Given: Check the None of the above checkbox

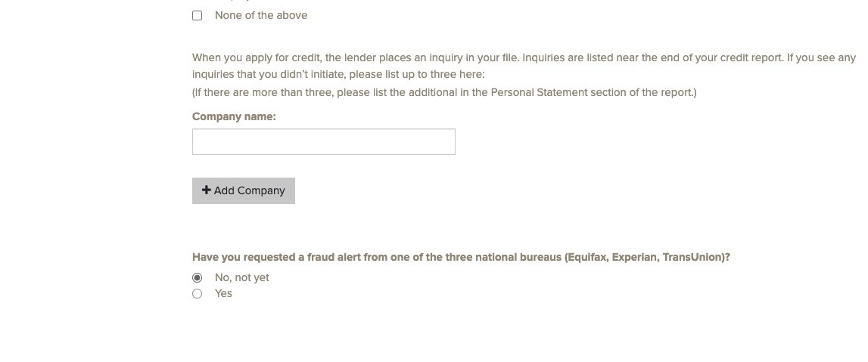Looking at the screenshot, I should (198, 15).
